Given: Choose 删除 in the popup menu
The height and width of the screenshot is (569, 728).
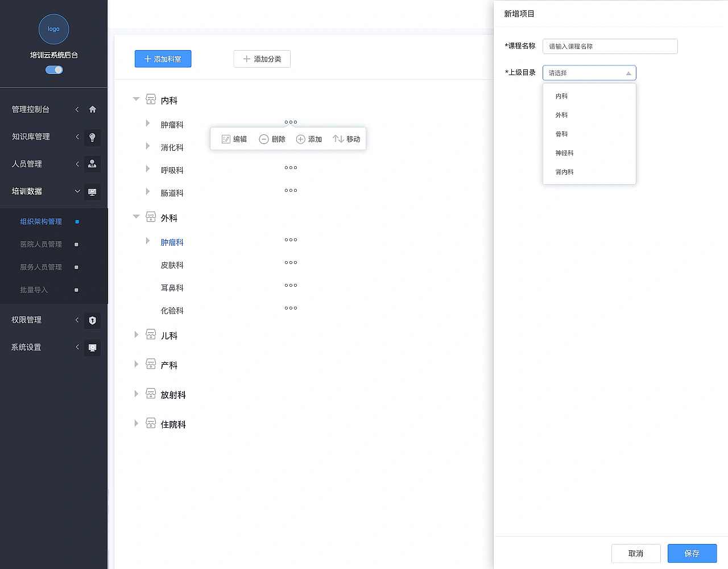Looking at the screenshot, I should (272, 139).
